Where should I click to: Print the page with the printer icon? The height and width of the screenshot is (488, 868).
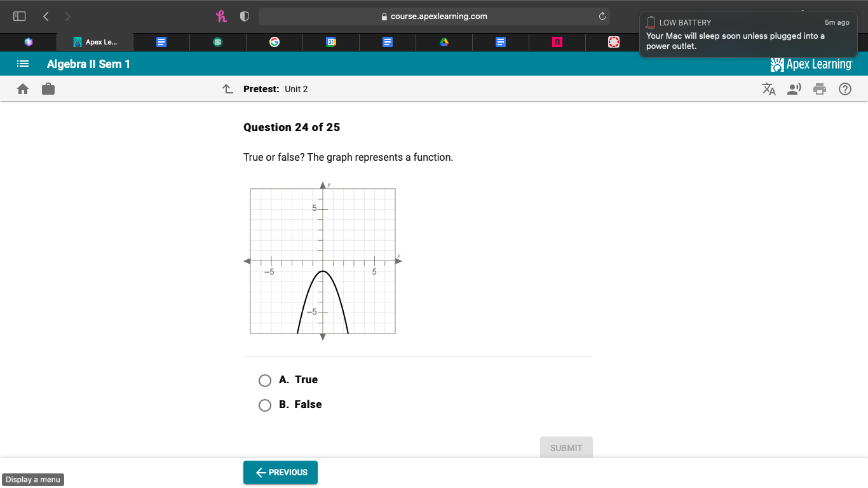[x=820, y=89]
